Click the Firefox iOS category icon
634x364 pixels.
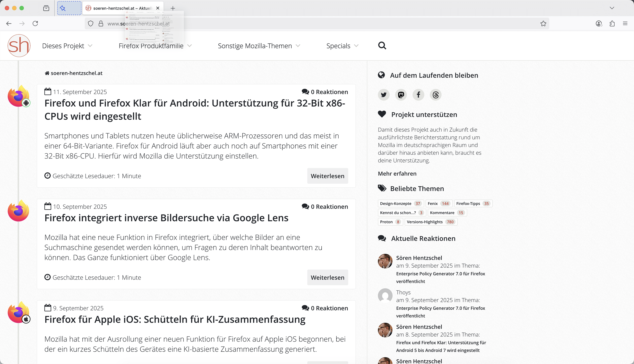(x=19, y=313)
